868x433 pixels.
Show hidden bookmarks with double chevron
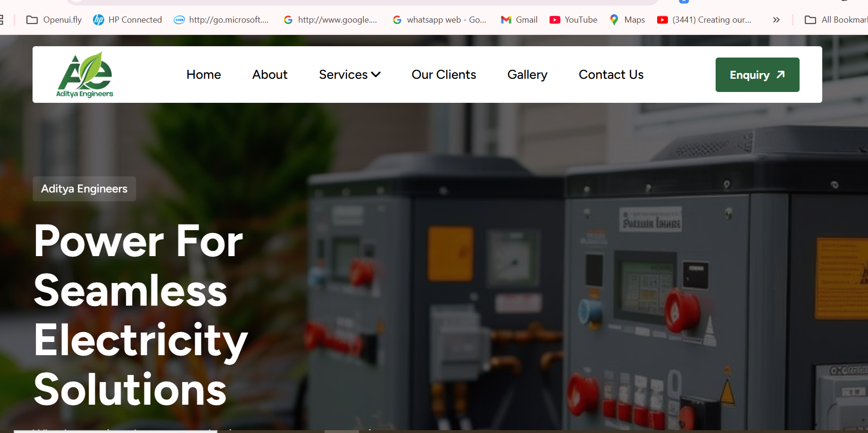[776, 20]
